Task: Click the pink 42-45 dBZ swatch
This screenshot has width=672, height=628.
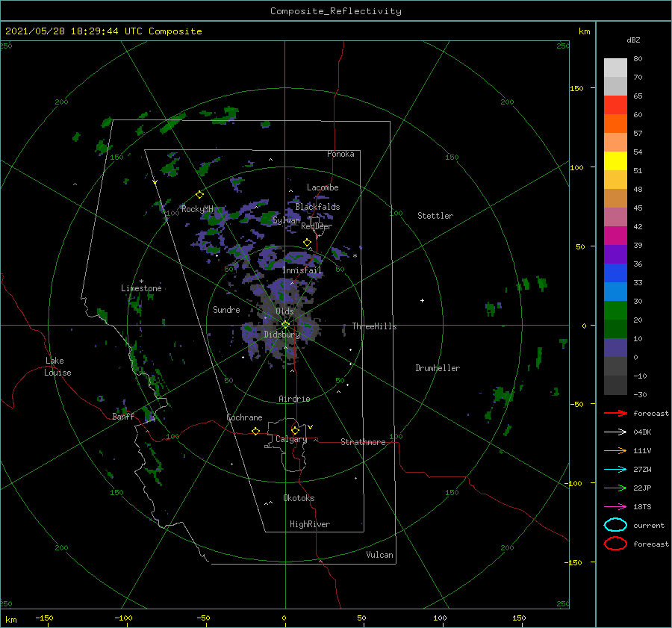Action: click(x=615, y=217)
